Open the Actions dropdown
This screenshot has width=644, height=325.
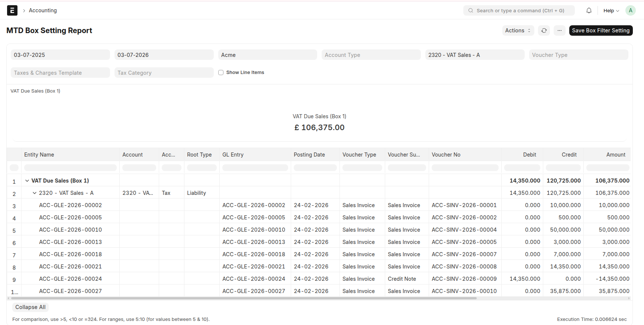(518, 30)
